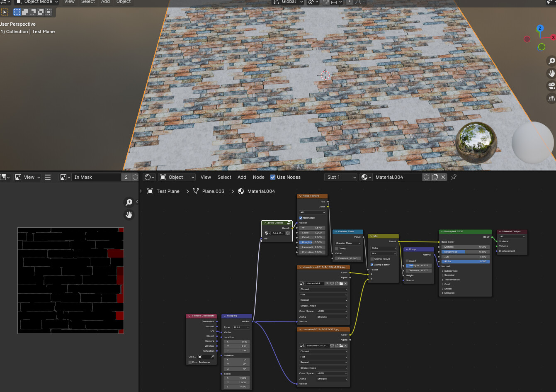Open the View dropdown menu in image editor
Viewport: 556px width, 392px height.
click(28, 177)
